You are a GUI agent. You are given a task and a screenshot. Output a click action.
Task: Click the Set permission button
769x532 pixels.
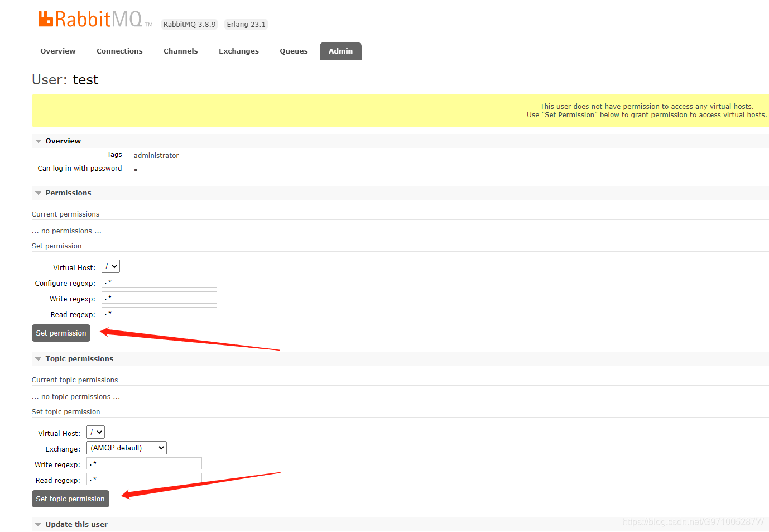61,333
